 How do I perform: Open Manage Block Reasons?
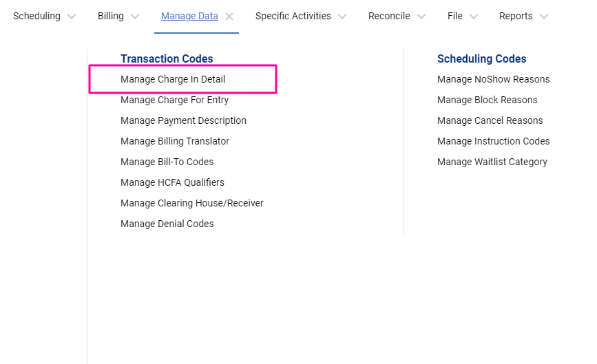[x=487, y=100]
